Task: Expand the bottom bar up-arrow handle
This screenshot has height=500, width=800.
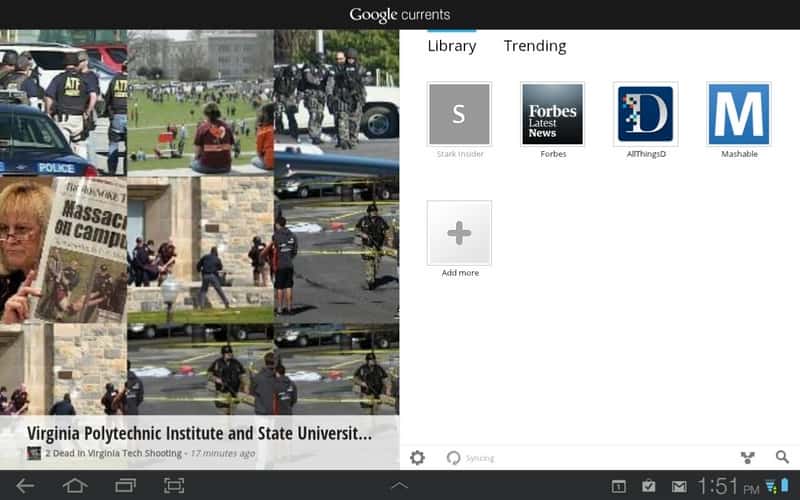Action: [399, 486]
